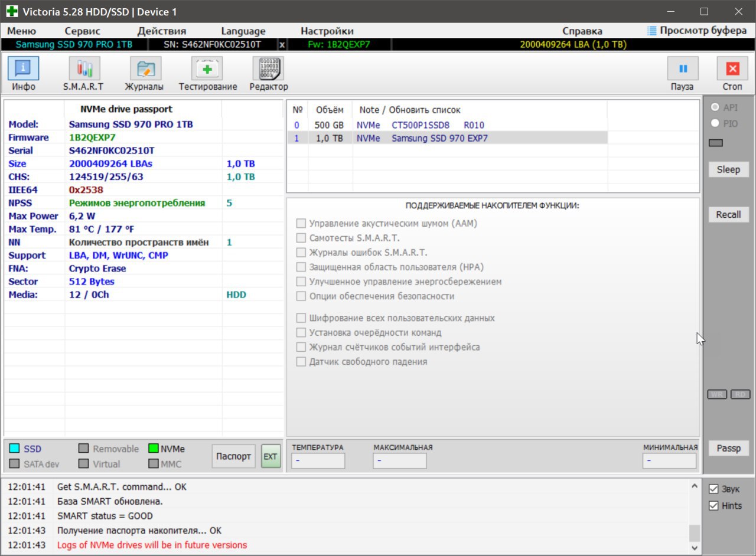Viewport: 756px width, 556px height.
Task: Open the Настройки menu
Action: 327,31
